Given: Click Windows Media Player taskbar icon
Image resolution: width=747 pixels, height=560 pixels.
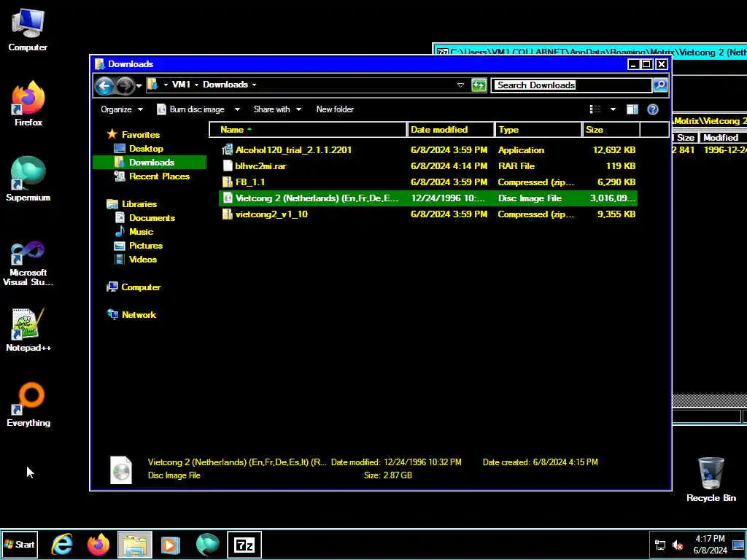Looking at the screenshot, I should (x=171, y=545).
